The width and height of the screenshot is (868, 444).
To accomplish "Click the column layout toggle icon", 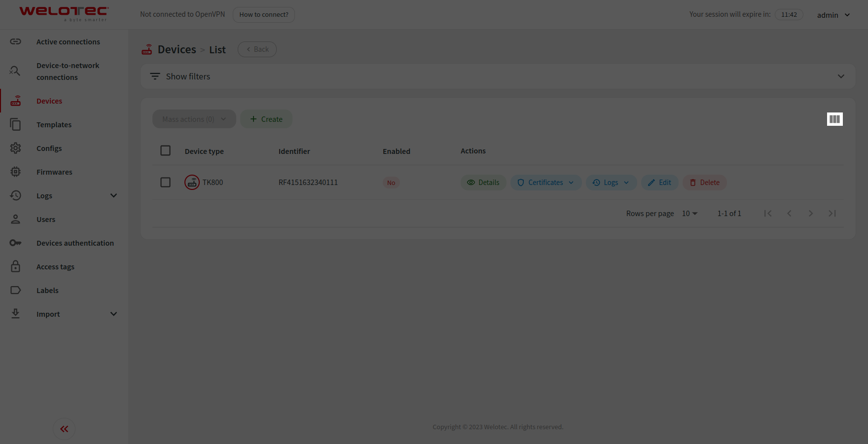I will click(834, 119).
